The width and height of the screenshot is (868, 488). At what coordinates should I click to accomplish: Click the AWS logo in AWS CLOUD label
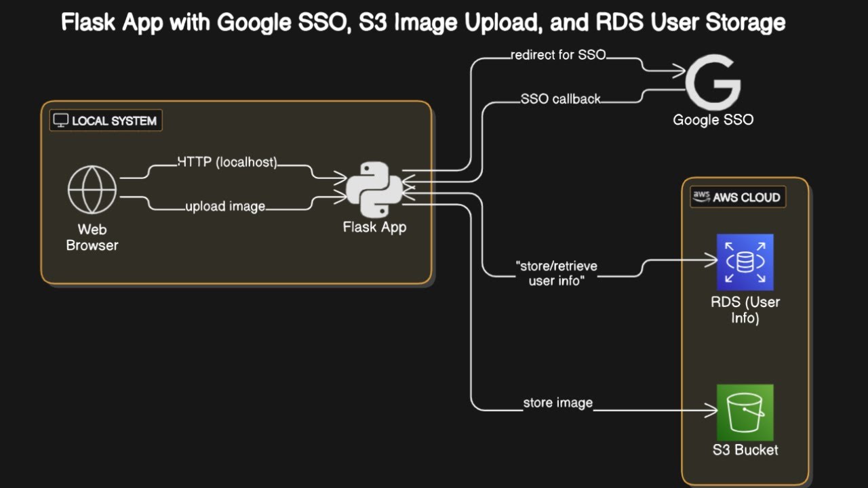(701, 197)
